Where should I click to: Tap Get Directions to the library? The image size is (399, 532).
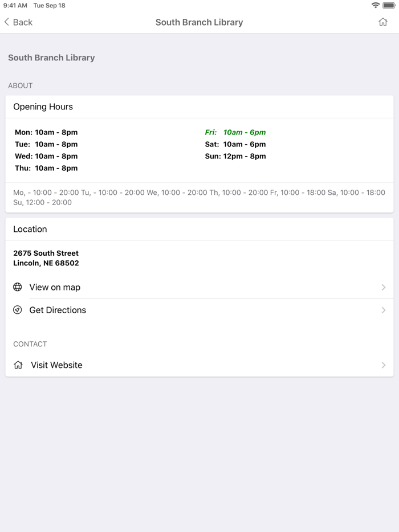pos(58,310)
